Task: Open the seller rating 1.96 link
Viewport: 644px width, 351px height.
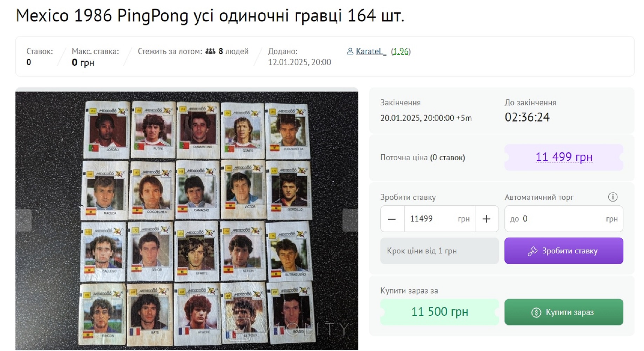Action: (x=401, y=51)
